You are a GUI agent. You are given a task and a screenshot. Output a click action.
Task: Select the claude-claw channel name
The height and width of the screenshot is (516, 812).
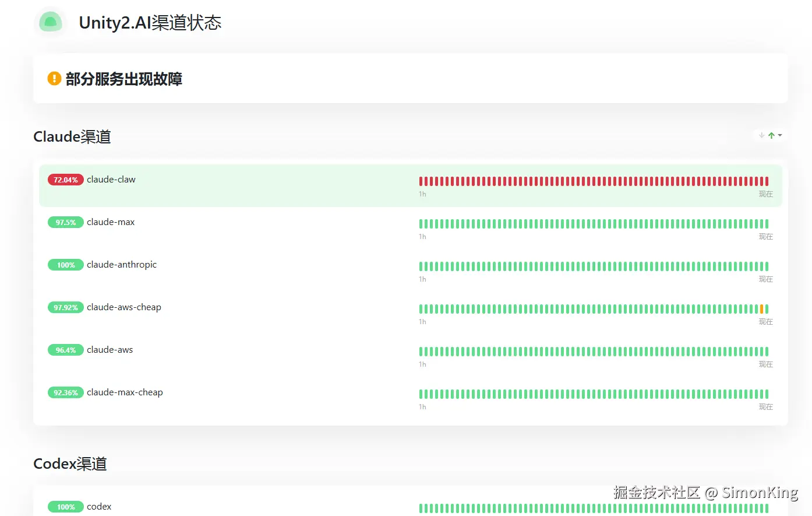[111, 180]
